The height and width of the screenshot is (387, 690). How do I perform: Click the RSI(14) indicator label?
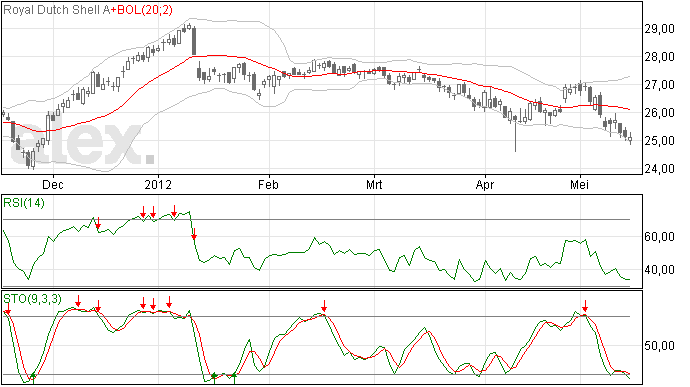(24, 203)
